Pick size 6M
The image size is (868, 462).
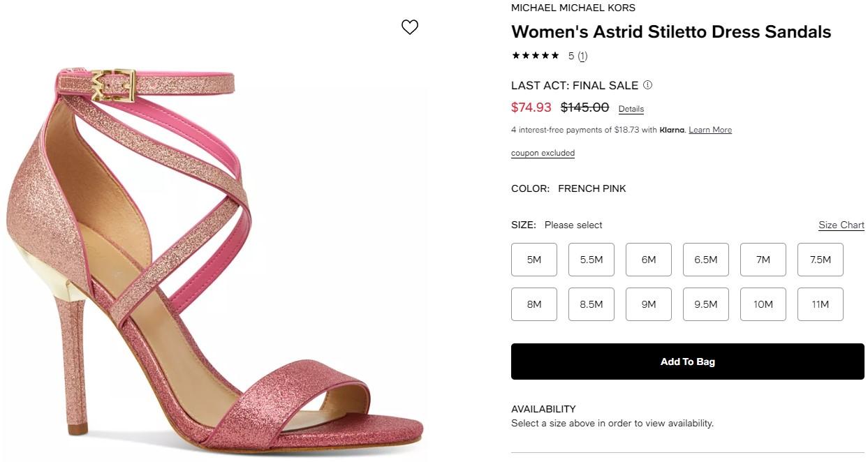pos(649,260)
